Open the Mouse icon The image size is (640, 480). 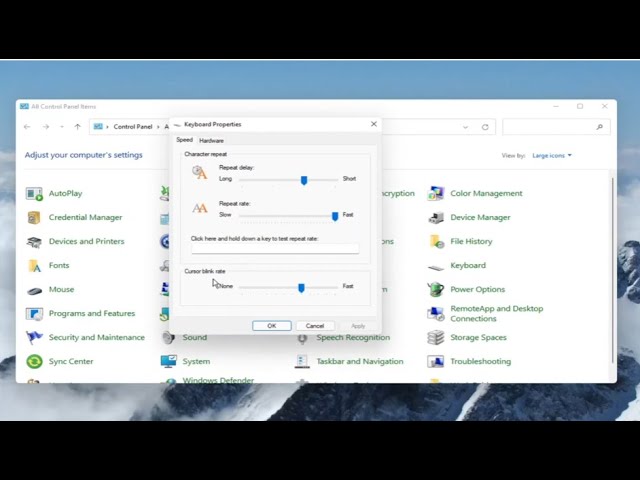(x=34, y=290)
